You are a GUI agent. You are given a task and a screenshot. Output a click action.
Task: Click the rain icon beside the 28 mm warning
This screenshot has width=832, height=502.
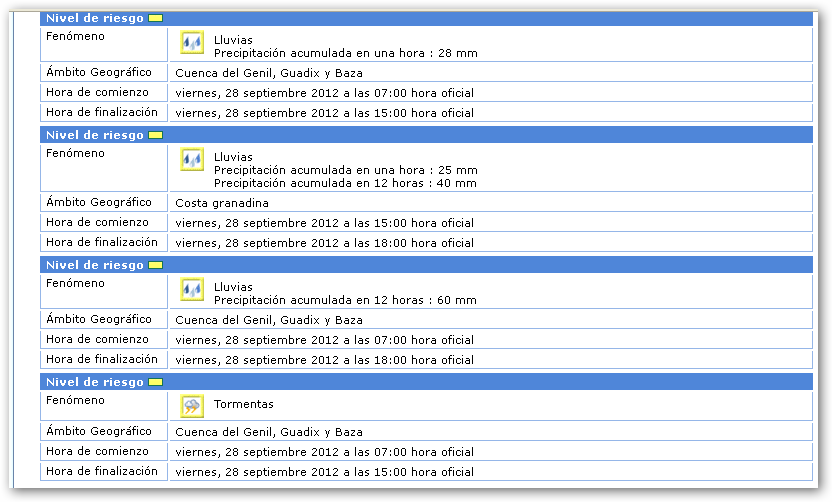[191, 42]
